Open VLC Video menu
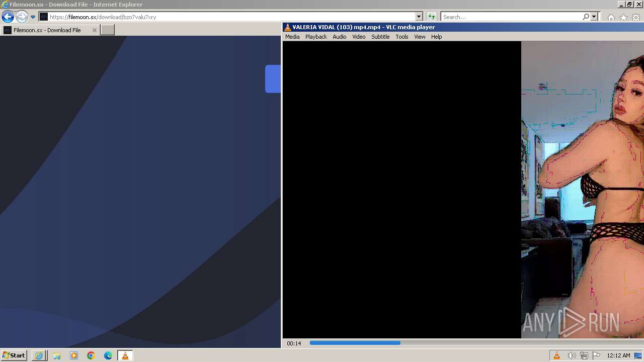The width and height of the screenshot is (644, 362). point(359,37)
